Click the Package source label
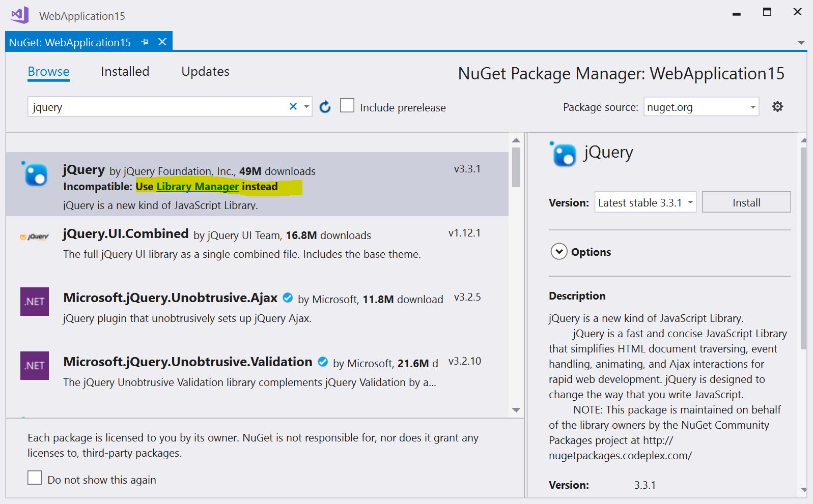 point(600,107)
